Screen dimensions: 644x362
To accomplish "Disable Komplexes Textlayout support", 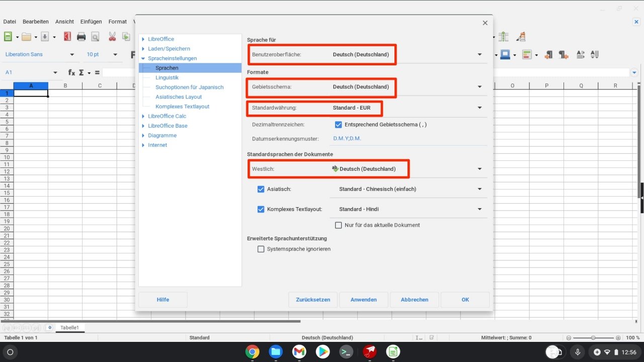I will [261, 209].
